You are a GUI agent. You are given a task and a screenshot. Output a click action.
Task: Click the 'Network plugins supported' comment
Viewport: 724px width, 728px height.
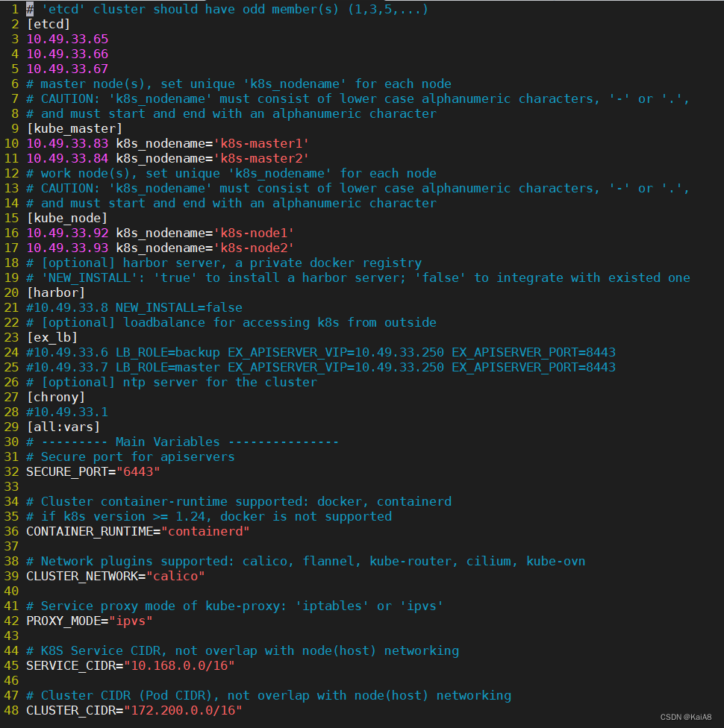pyautogui.click(x=306, y=562)
